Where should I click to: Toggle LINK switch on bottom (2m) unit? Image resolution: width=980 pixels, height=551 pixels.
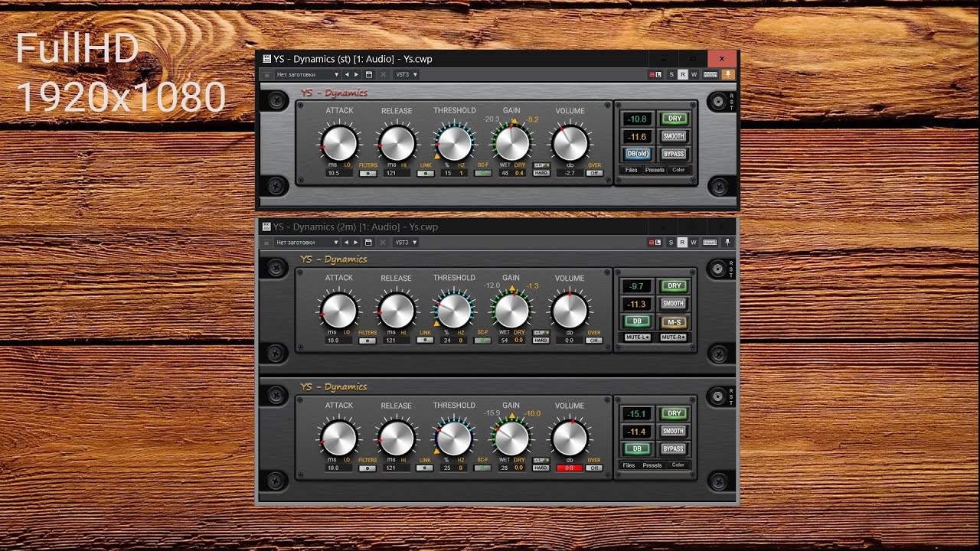425,468
